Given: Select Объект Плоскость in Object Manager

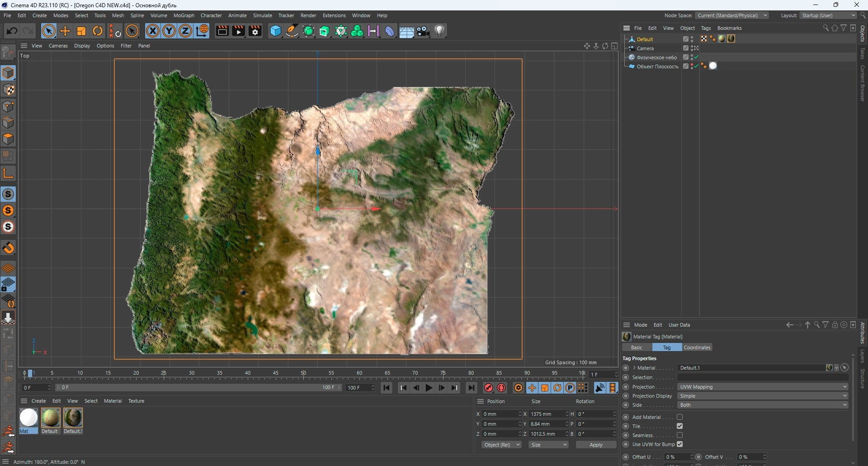Looking at the screenshot, I should pyautogui.click(x=657, y=66).
